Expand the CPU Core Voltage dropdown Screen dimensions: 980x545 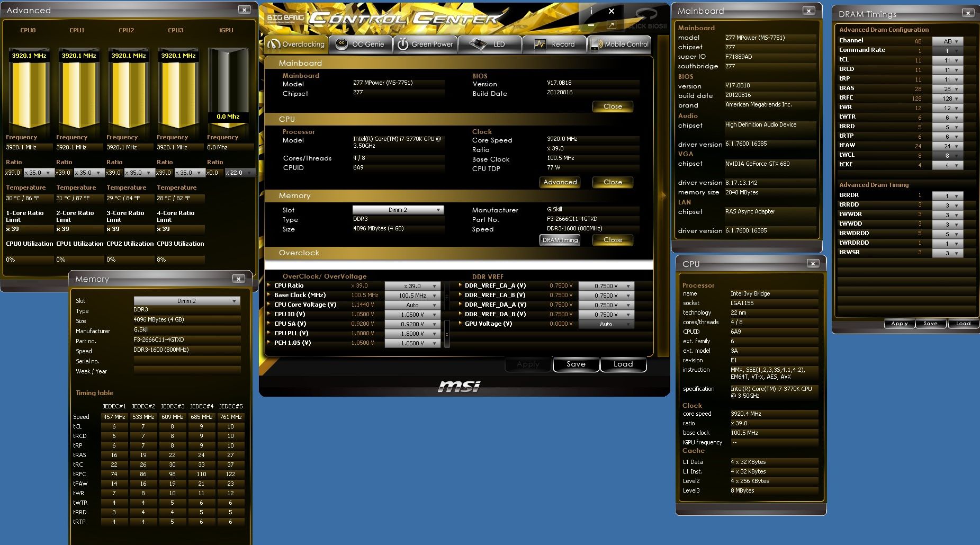coord(435,305)
